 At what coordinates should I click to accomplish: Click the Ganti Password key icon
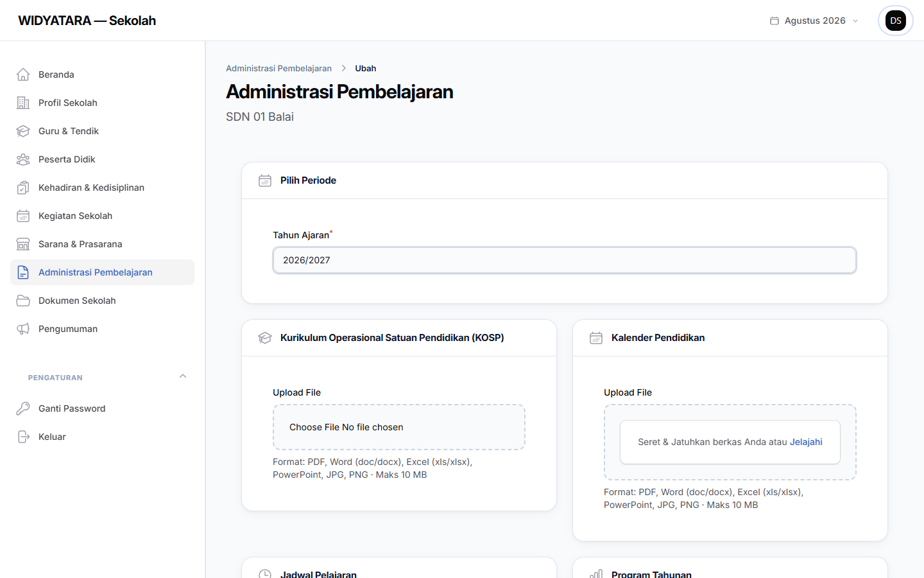coord(23,408)
